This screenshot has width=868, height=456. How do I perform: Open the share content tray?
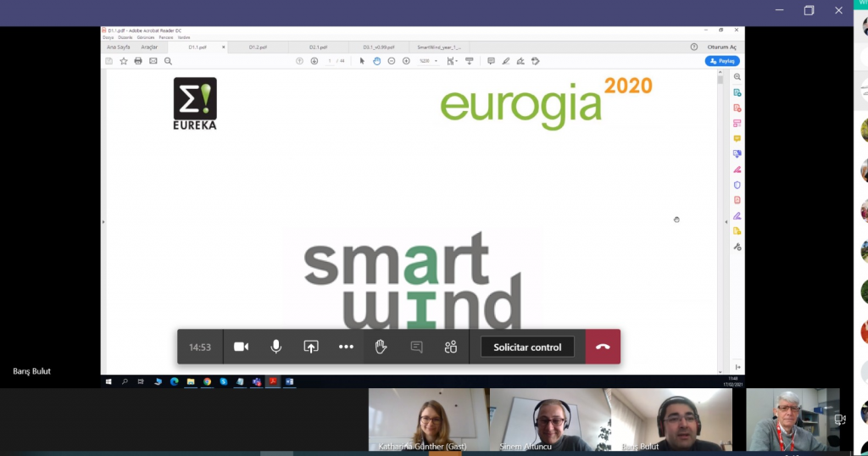[311, 347]
